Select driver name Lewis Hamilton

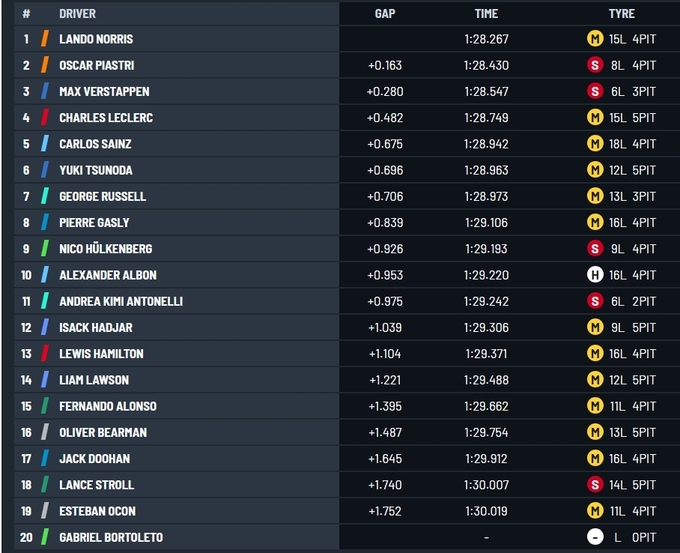(101, 354)
